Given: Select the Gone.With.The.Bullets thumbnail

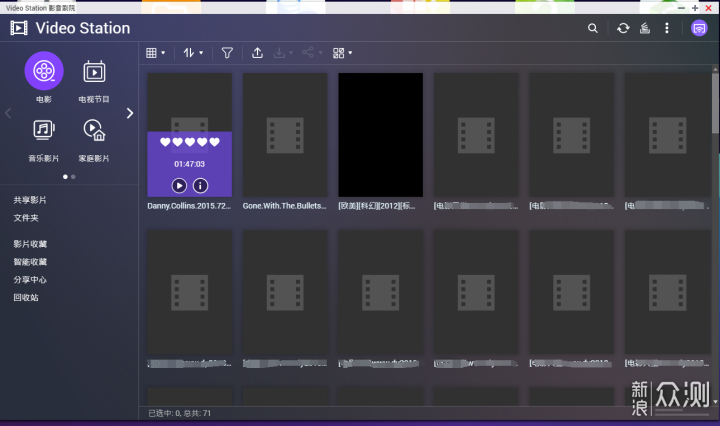Looking at the screenshot, I should click(x=285, y=135).
